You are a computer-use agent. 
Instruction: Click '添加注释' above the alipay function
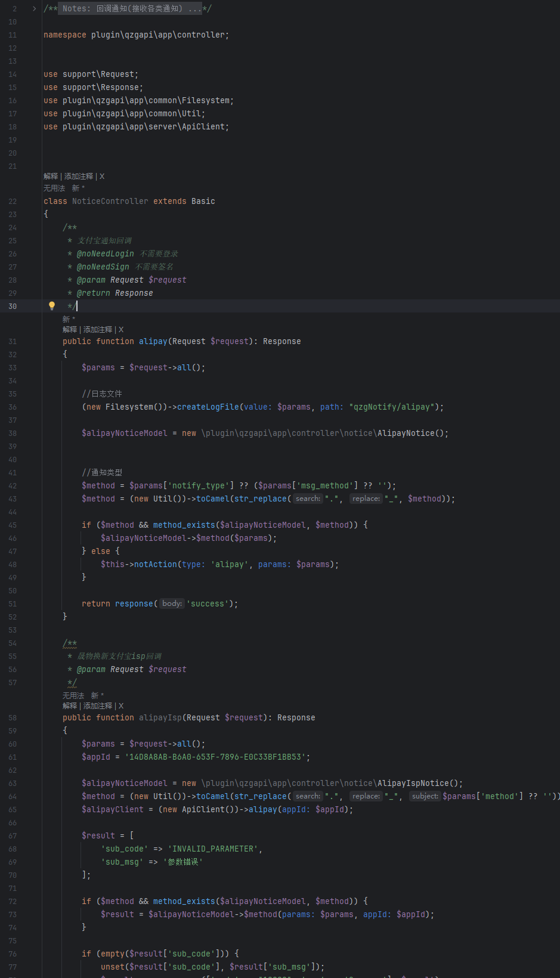point(98,330)
